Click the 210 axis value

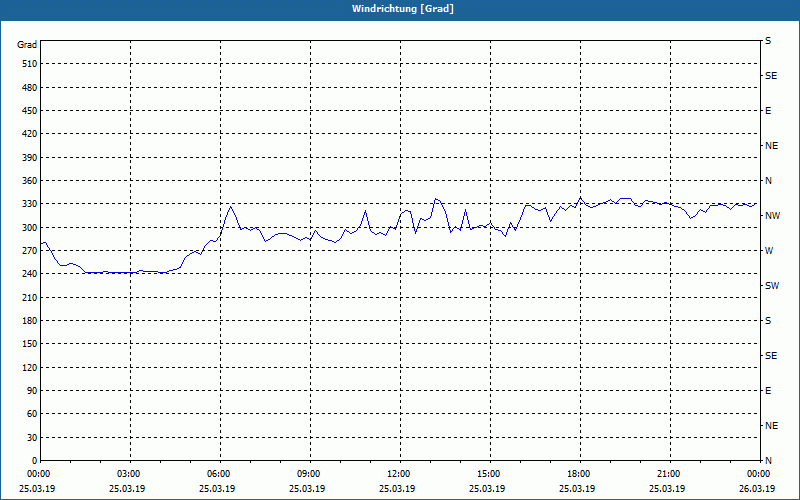30,297
